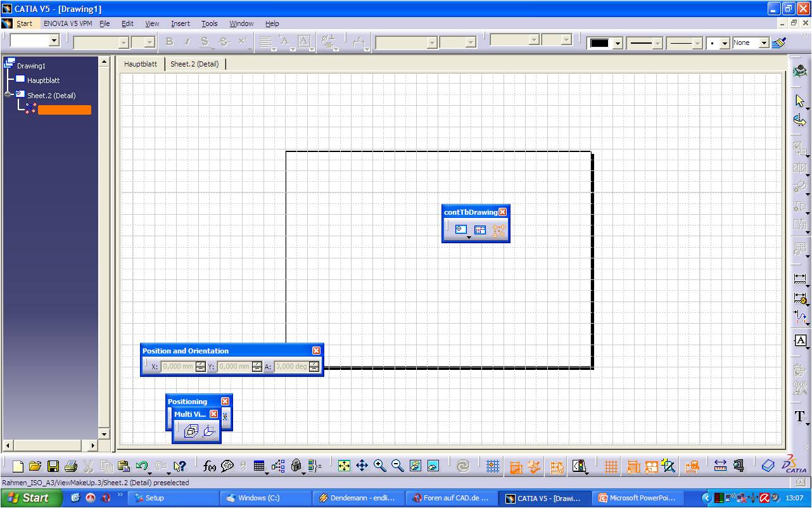Click the Text tool T icon
The height and width of the screenshot is (508, 812).
coord(800,416)
